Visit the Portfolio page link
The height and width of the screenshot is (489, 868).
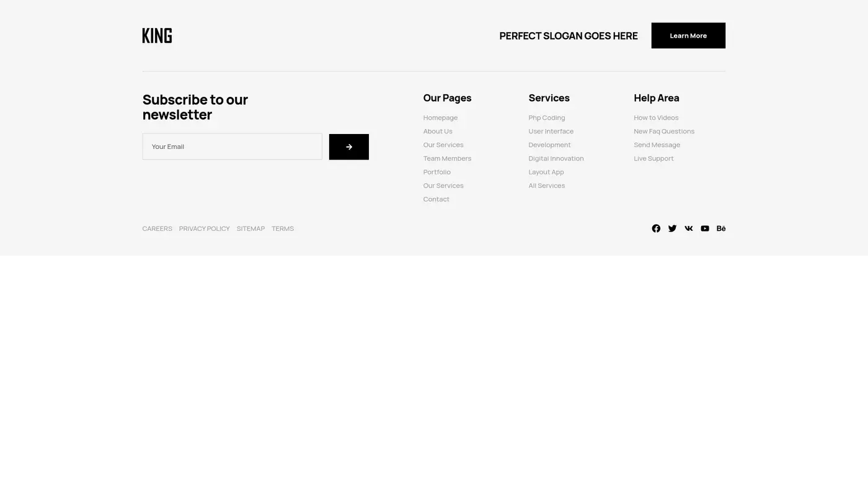436,173
